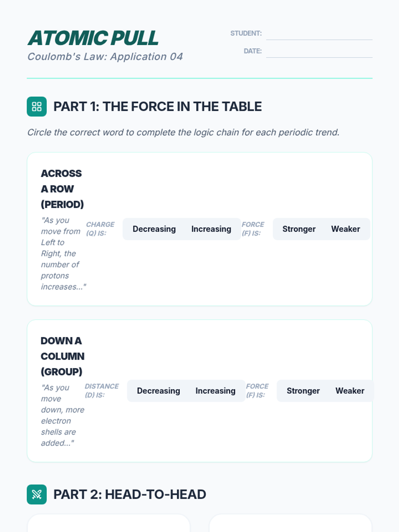Click the Down a Column (Group) heading
399x532 pixels.
[63, 356]
